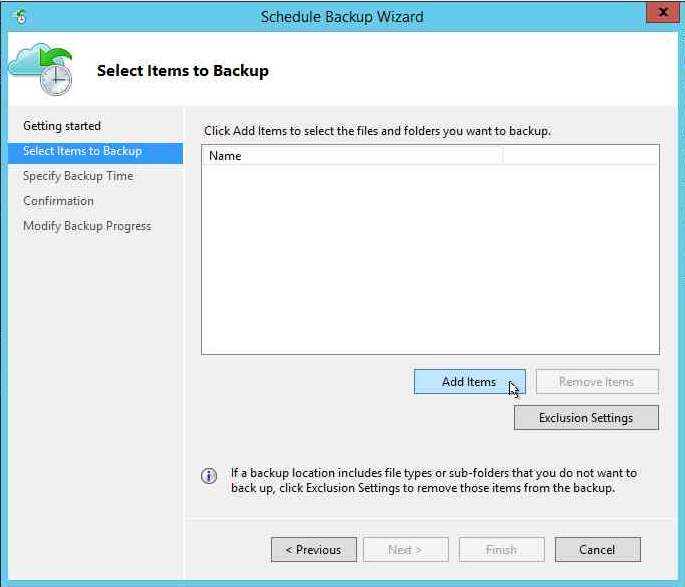Open the Confirmation step
The width and height of the screenshot is (685, 587).
click(58, 201)
